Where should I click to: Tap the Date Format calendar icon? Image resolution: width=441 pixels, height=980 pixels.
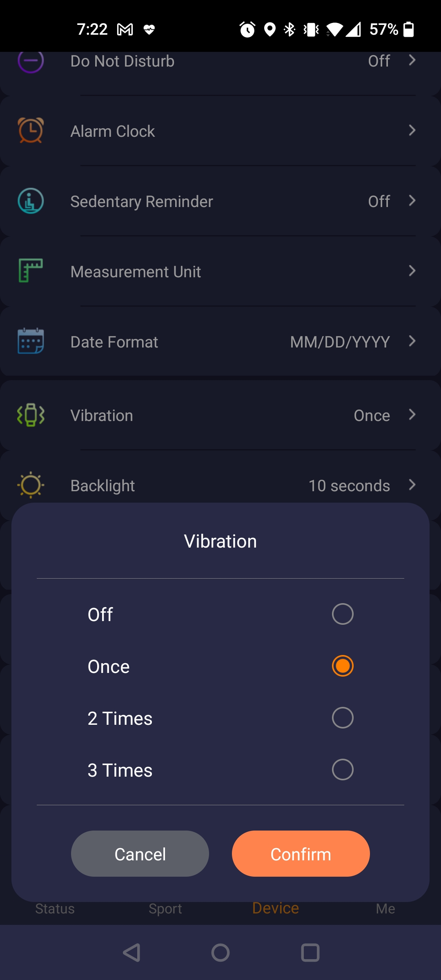(x=31, y=341)
